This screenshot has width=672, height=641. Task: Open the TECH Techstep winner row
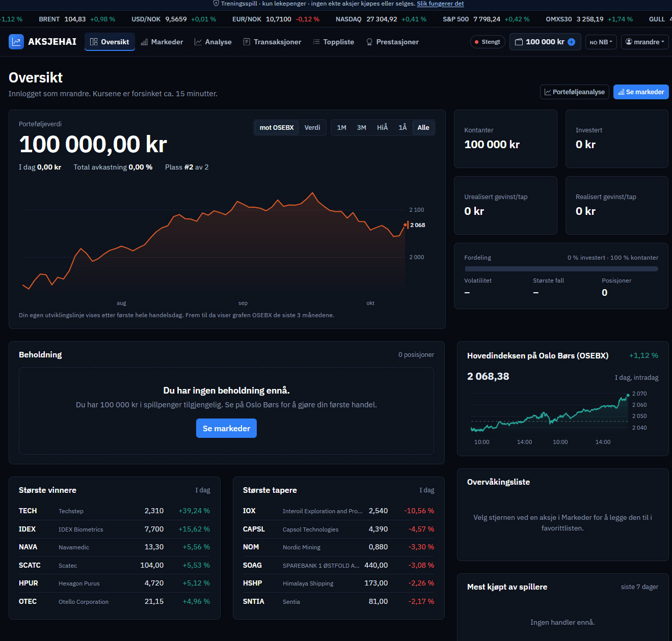point(114,511)
